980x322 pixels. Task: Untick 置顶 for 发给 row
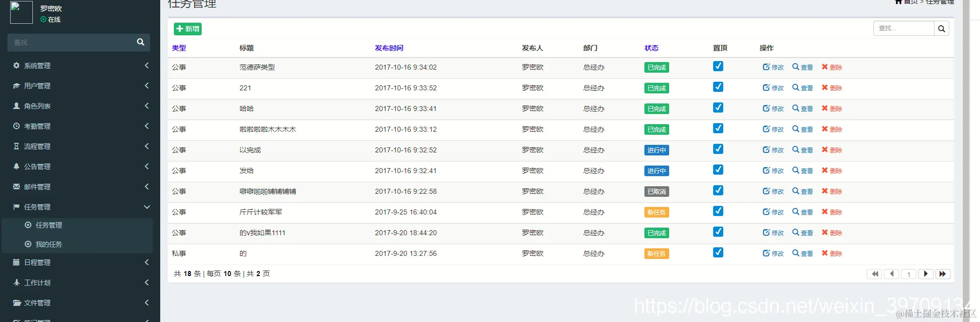(718, 170)
